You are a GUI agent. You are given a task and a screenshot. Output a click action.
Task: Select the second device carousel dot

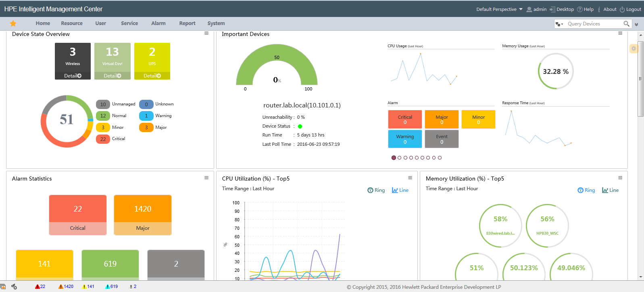tap(400, 158)
